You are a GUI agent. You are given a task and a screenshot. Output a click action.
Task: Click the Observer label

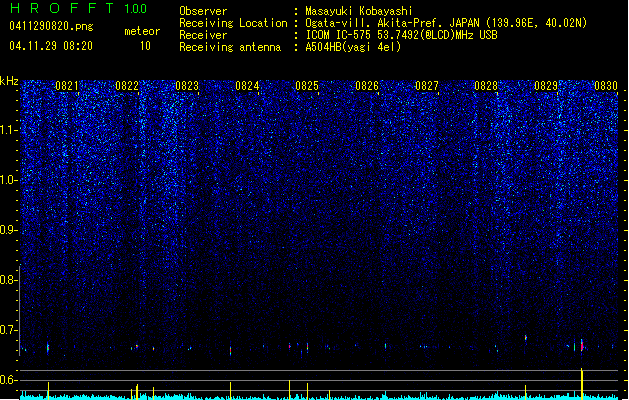pyautogui.click(x=203, y=11)
